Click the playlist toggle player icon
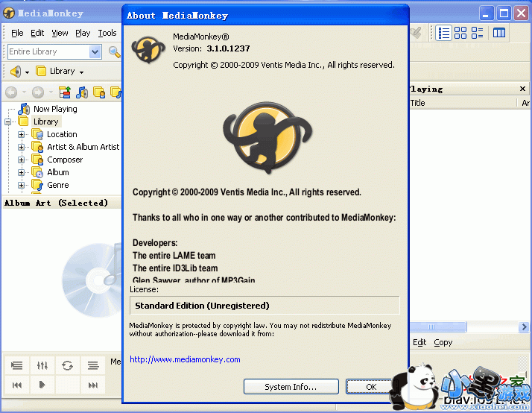This screenshot has width=532, height=413. pyautogui.click(x=16, y=365)
